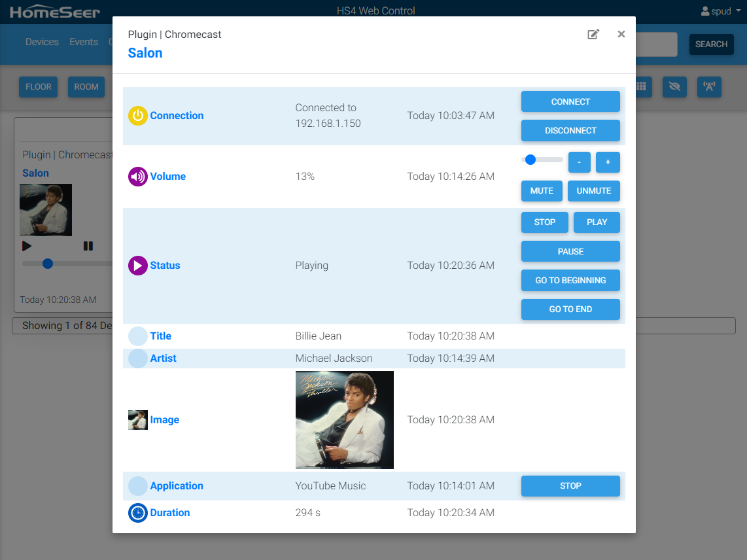Unmute the Salon Chromecast
Screen dimensions: 747x560
[x=593, y=190]
